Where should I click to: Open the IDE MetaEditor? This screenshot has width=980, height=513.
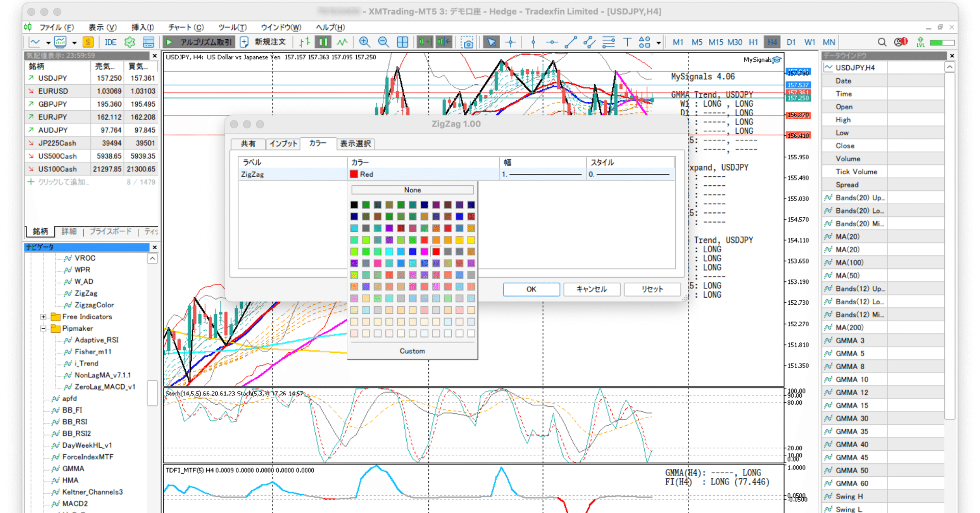tap(110, 42)
